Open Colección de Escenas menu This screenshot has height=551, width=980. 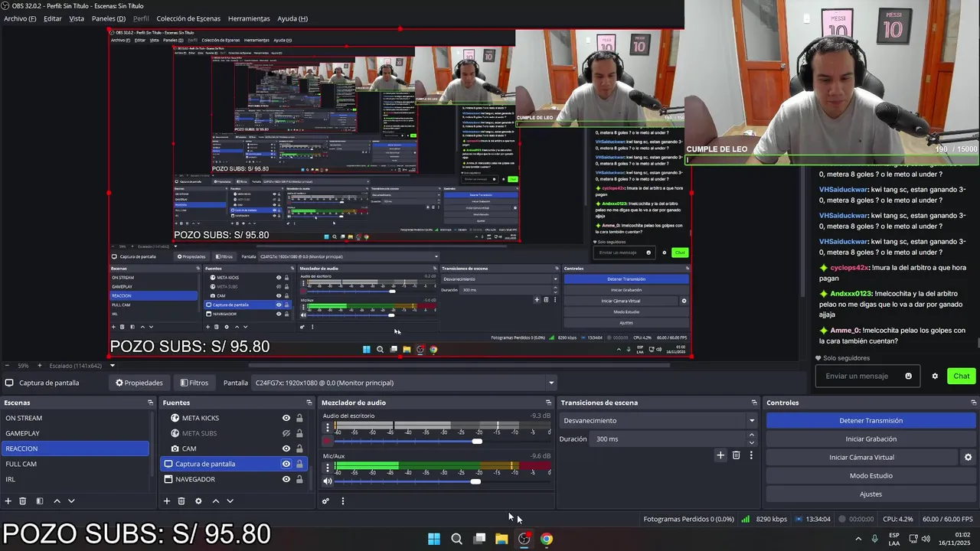point(188,18)
